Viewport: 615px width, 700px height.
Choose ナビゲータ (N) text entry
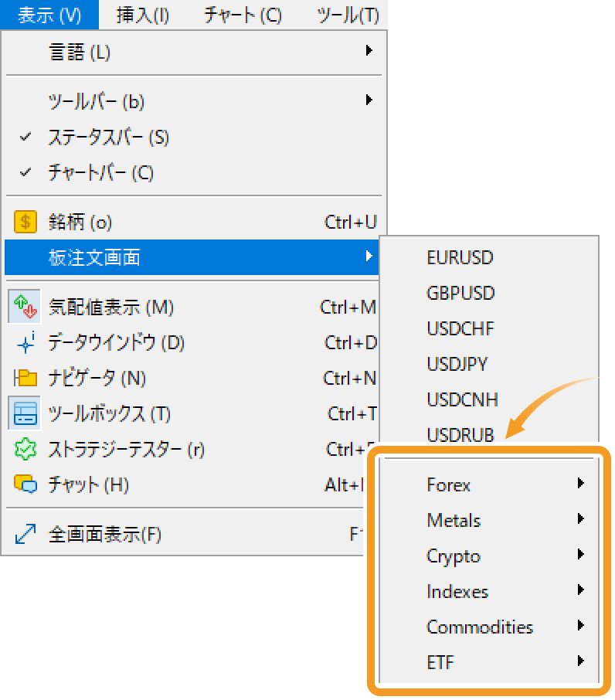point(97,379)
